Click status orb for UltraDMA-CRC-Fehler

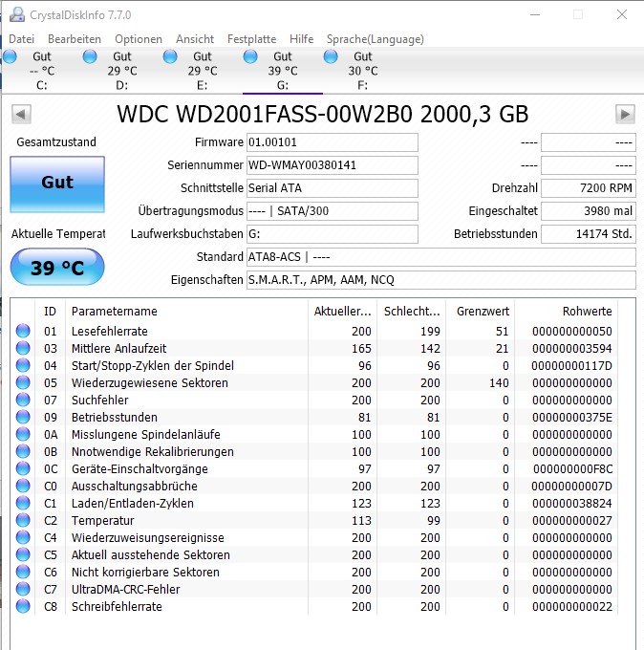click(x=23, y=589)
